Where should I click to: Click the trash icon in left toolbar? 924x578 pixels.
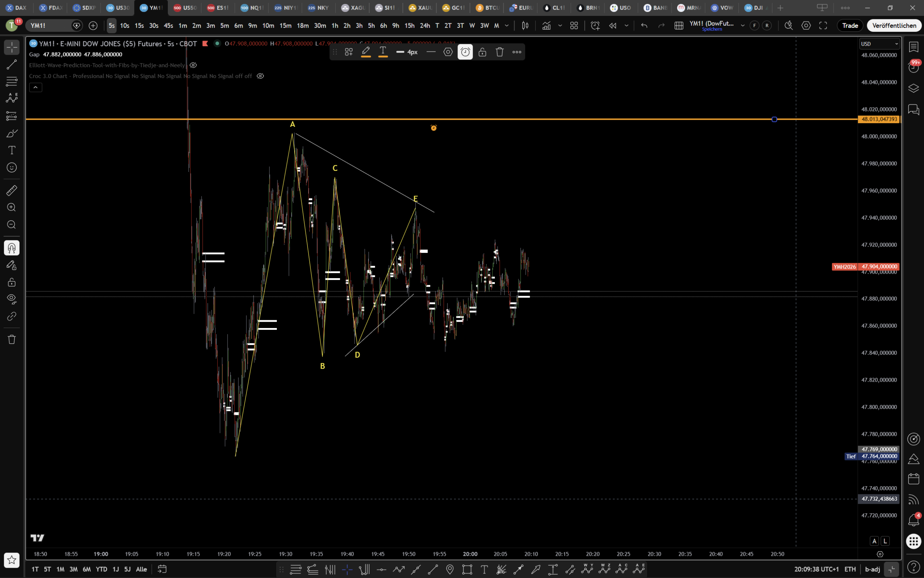pyautogui.click(x=11, y=339)
